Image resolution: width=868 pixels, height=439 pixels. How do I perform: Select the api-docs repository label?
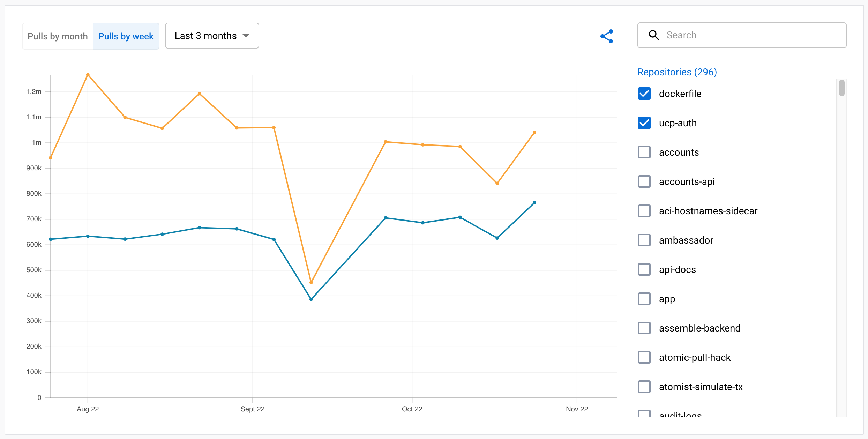(677, 269)
